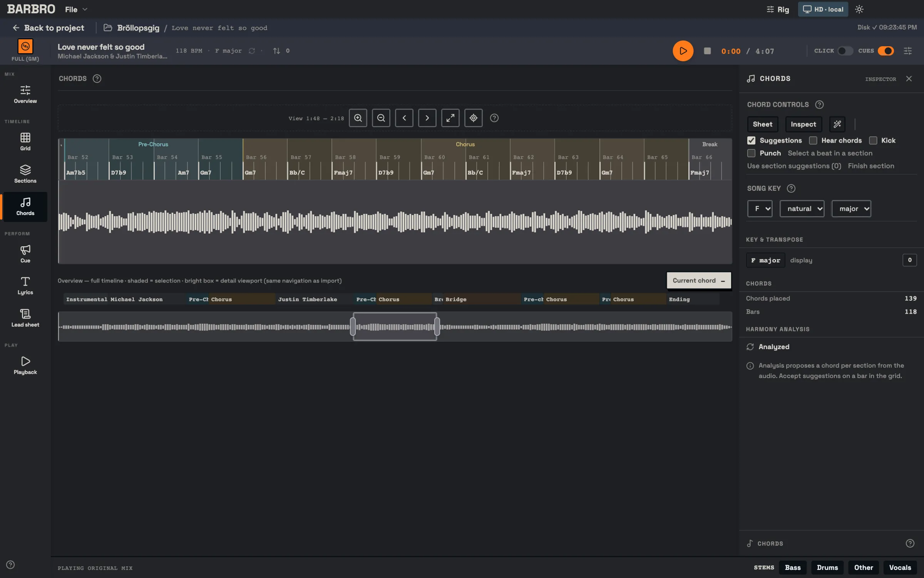Click the overview viewport left handle
The width and height of the screenshot is (924, 578).
point(353,327)
